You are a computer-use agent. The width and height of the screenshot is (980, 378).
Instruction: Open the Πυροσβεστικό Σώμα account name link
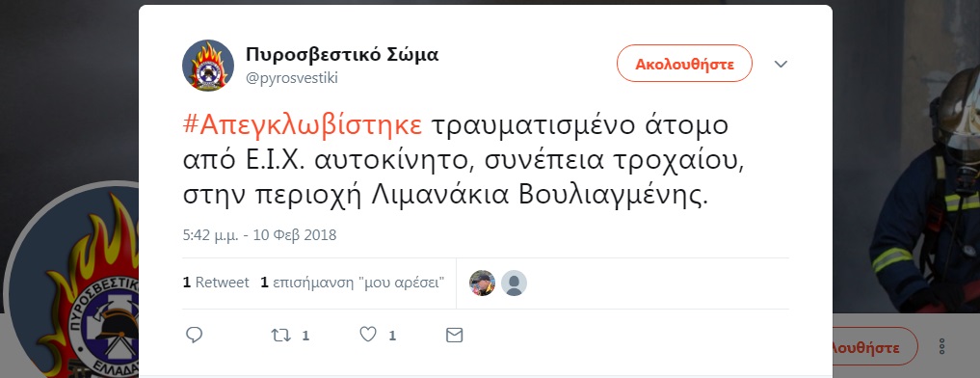(x=342, y=54)
